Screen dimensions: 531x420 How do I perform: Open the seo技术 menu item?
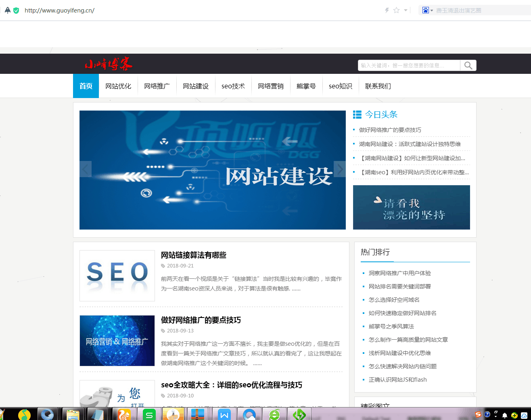click(x=233, y=86)
